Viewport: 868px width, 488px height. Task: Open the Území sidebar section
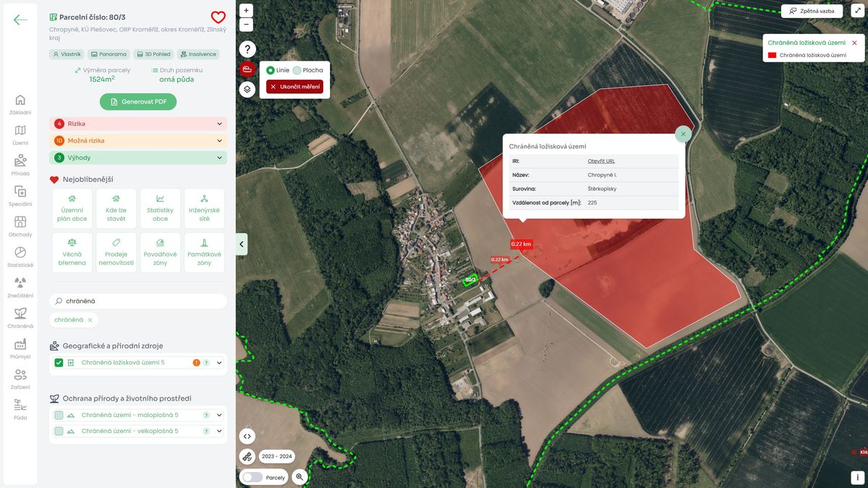(x=20, y=135)
